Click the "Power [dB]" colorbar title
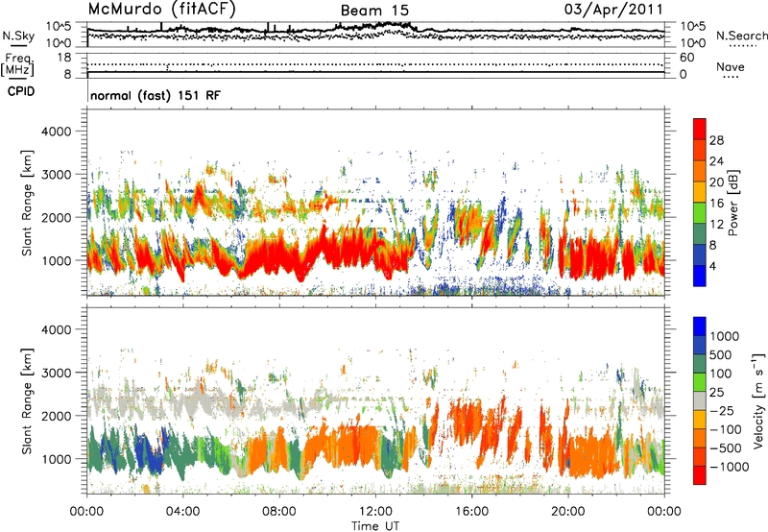 (x=732, y=203)
